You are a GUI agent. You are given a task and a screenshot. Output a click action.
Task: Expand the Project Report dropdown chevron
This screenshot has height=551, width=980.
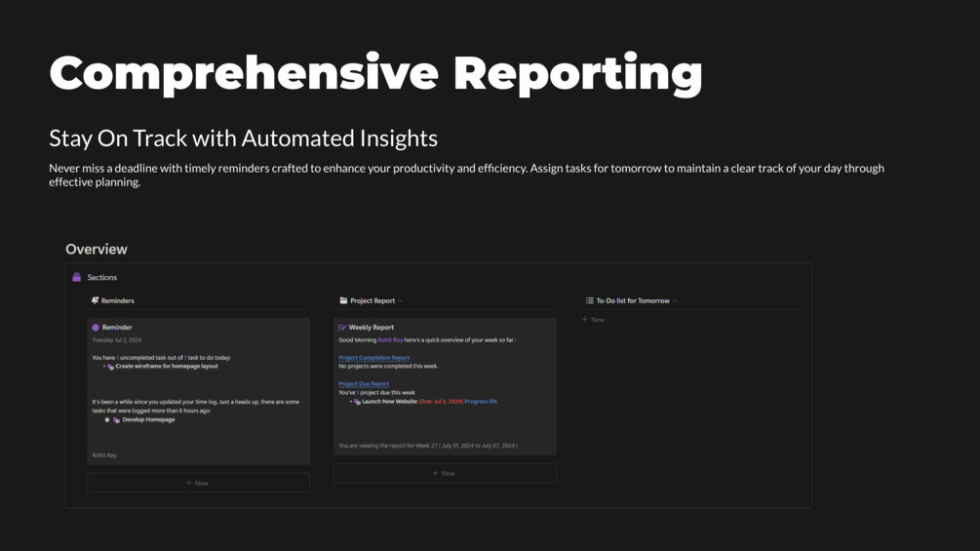401,301
